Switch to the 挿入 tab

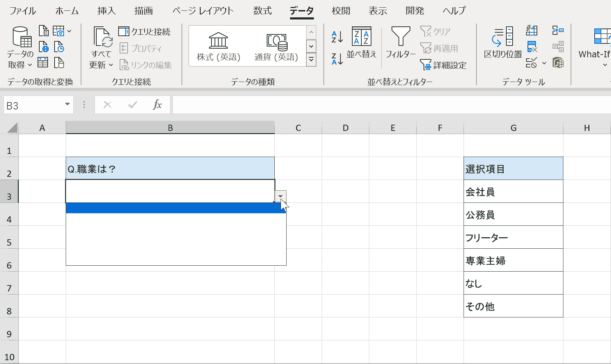106,11
